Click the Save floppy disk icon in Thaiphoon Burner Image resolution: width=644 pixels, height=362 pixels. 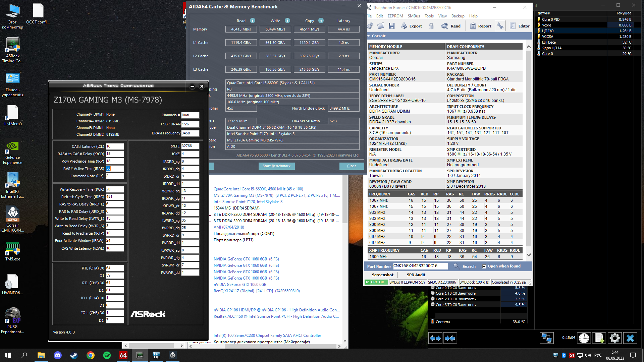click(391, 26)
